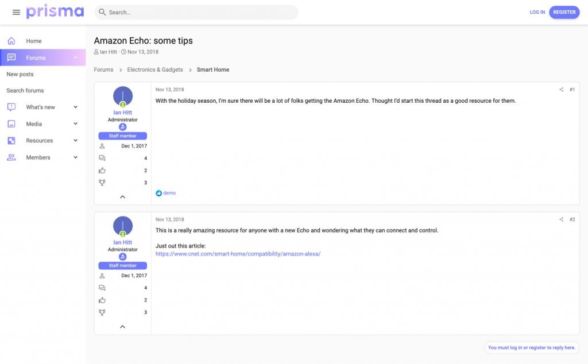The image size is (588, 364).
Task: Click Ian Hitt author link under thread title
Action: click(x=109, y=52)
